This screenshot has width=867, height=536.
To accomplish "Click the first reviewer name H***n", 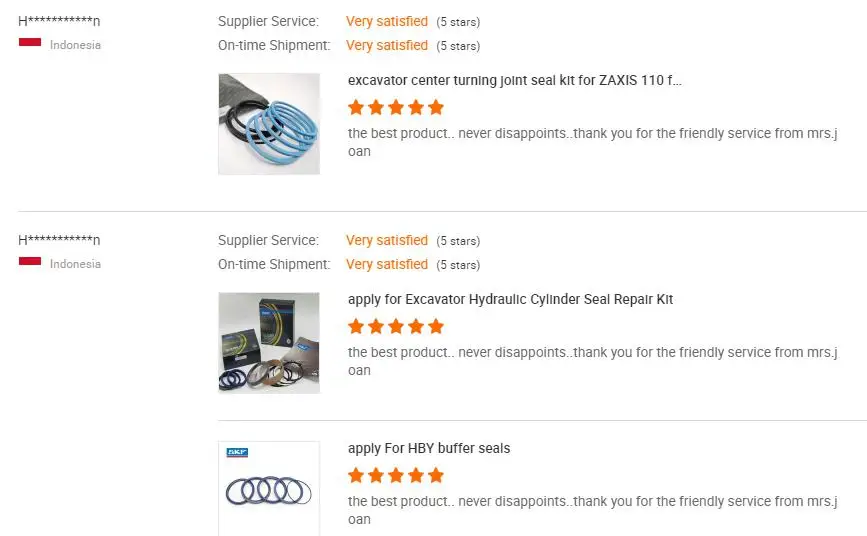I will pos(59,21).
